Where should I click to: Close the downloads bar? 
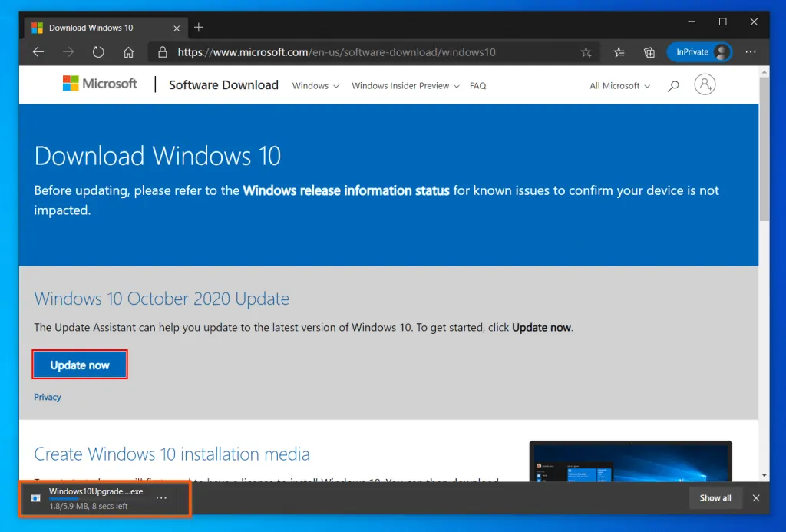click(x=756, y=498)
